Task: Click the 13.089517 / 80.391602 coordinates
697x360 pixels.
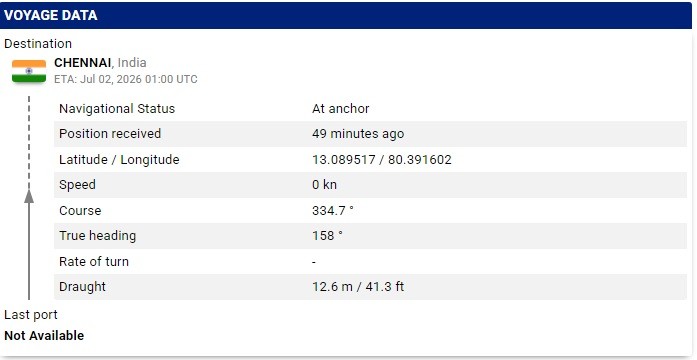Action: point(382,160)
